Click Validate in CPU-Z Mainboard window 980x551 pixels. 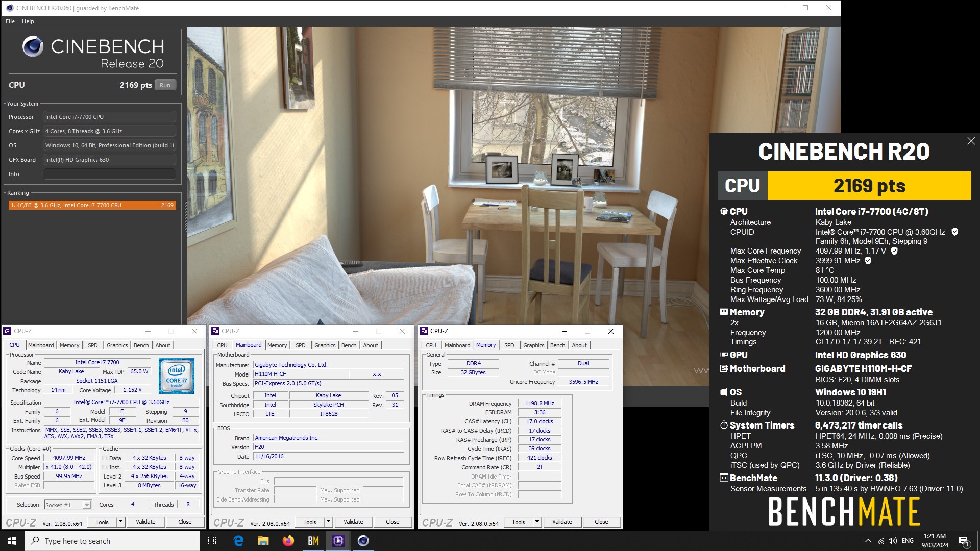[353, 522]
